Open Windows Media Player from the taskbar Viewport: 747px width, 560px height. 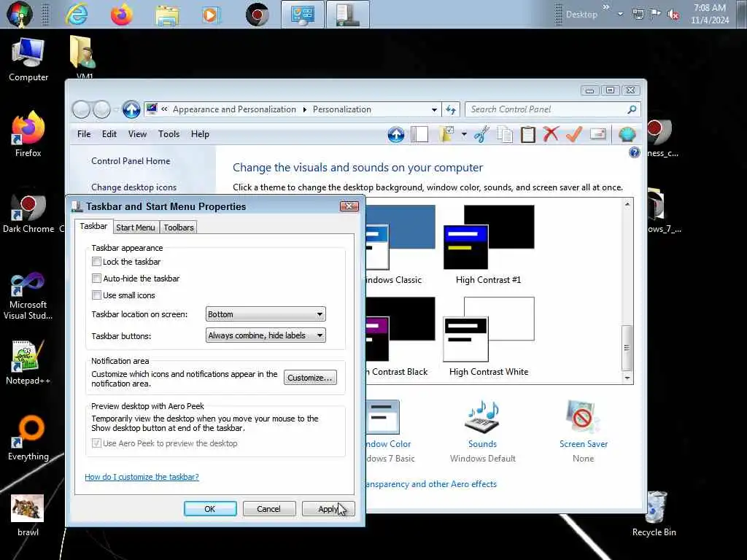[212, 15]
